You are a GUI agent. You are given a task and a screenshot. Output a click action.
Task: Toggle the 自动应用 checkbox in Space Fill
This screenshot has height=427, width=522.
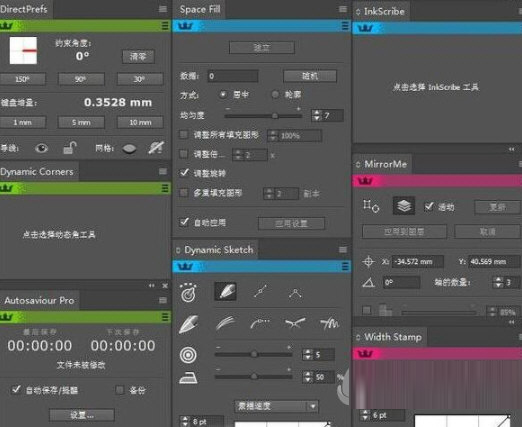(184, 222)
